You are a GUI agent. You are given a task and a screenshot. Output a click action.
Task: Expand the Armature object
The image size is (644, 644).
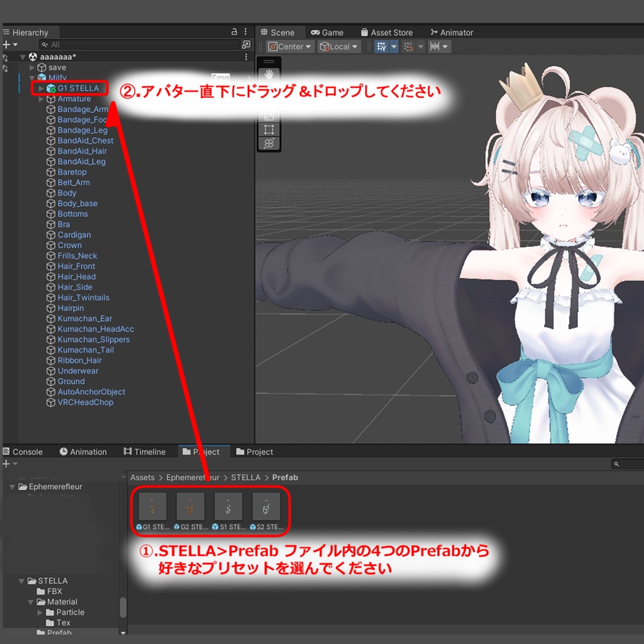point(41,99)
